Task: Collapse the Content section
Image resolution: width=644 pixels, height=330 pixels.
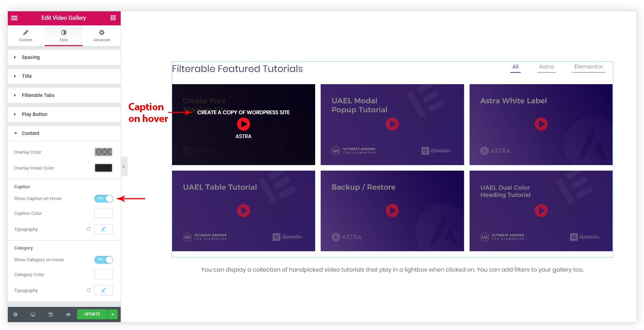Action: point(64,134)
